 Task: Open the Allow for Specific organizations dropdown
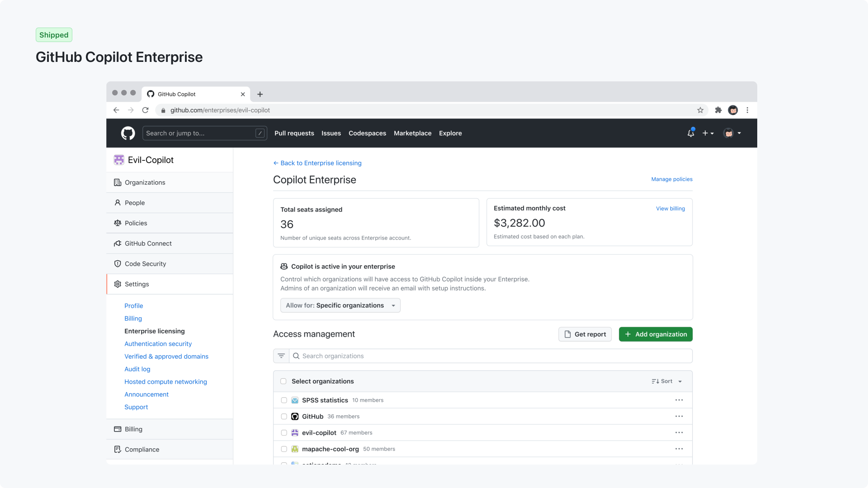coord(340,305)
